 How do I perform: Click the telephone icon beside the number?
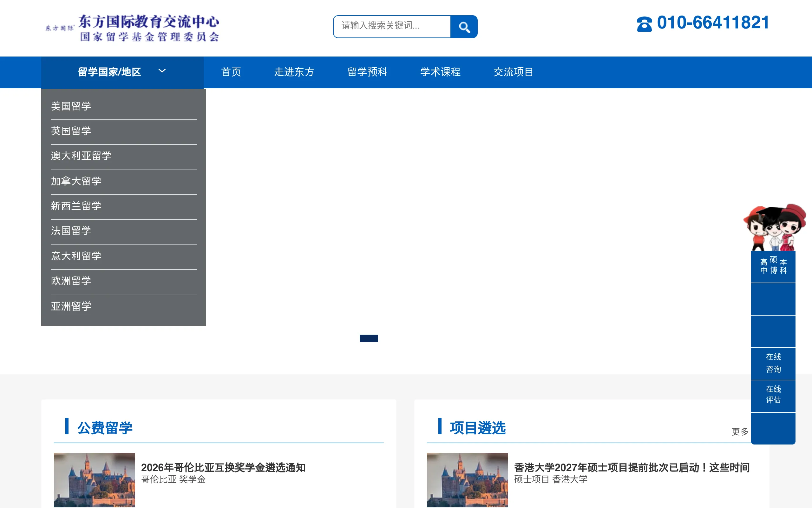pyautogui.click(x=644, y=24)
